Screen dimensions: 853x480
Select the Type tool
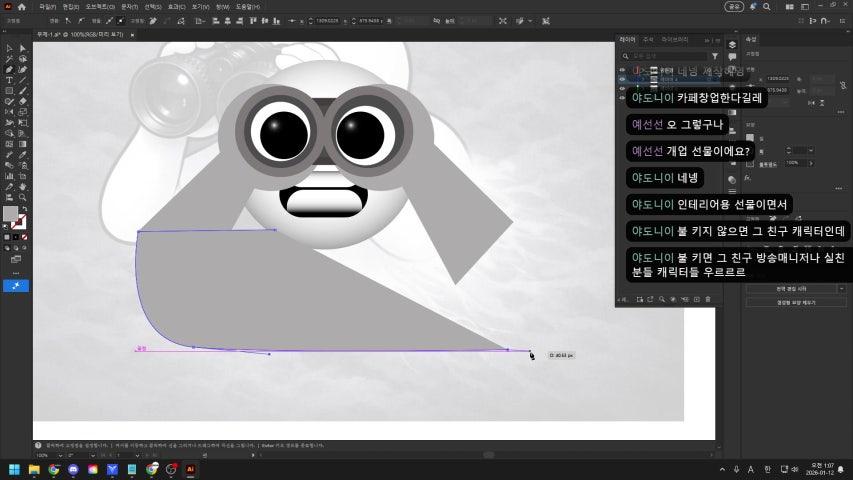click(x=9, y=80)
